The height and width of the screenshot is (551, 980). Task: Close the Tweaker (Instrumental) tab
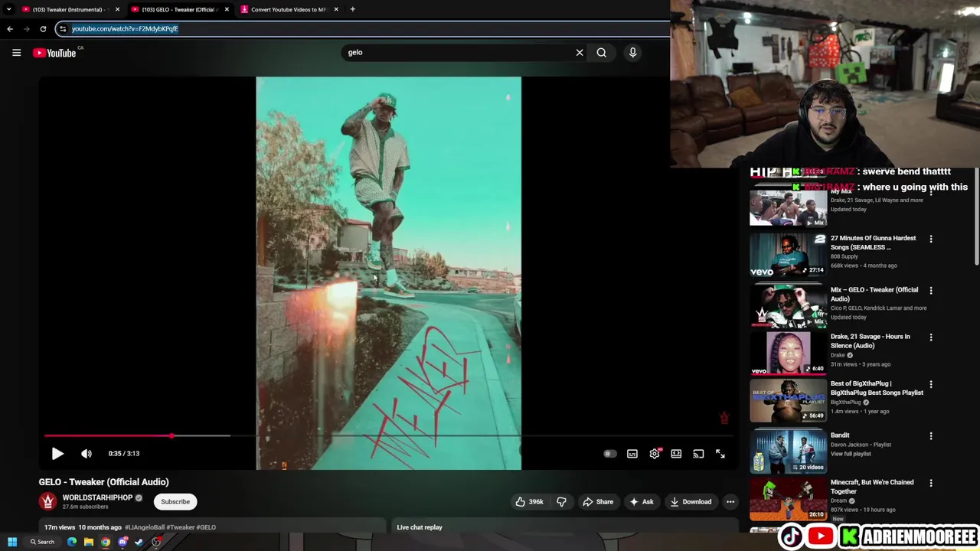[x=117, y=9]
